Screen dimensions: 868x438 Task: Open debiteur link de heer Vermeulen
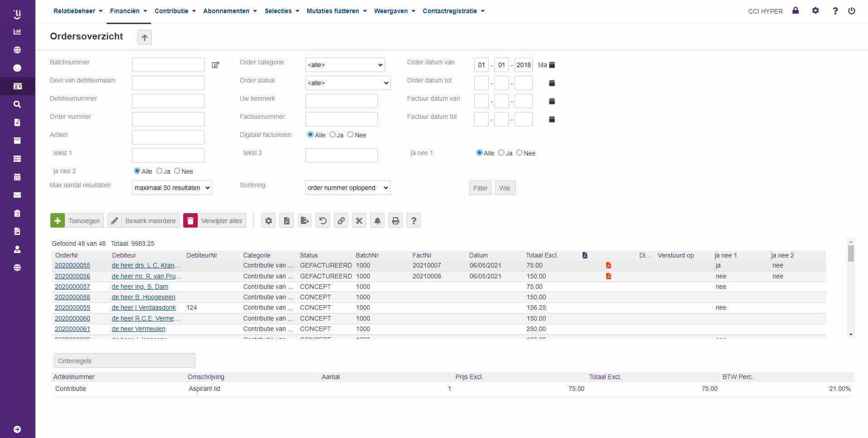click(x=139, y=329)
